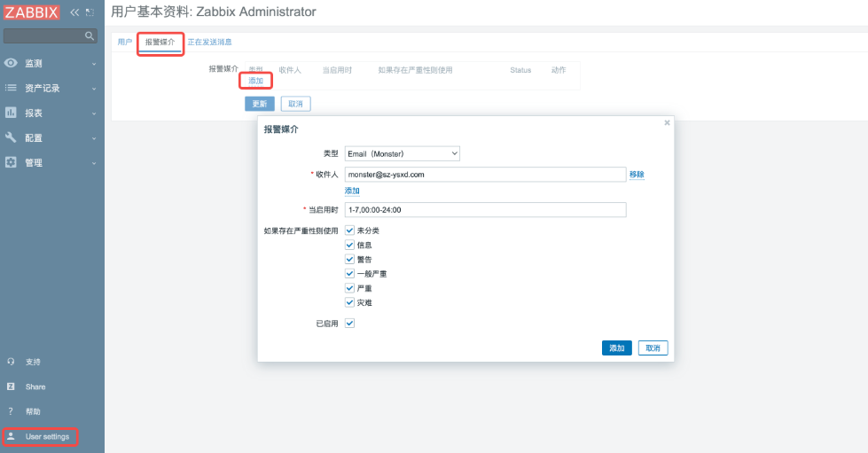Switch to the 正在发送消息 tab

coord(209,42)
